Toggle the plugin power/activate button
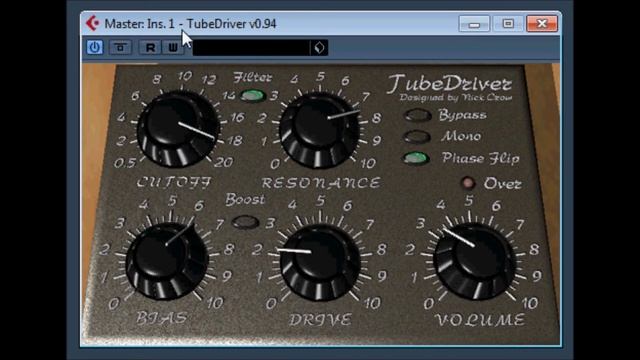The height and width of the screenshot is (360, 640). [x=95, y=47]
